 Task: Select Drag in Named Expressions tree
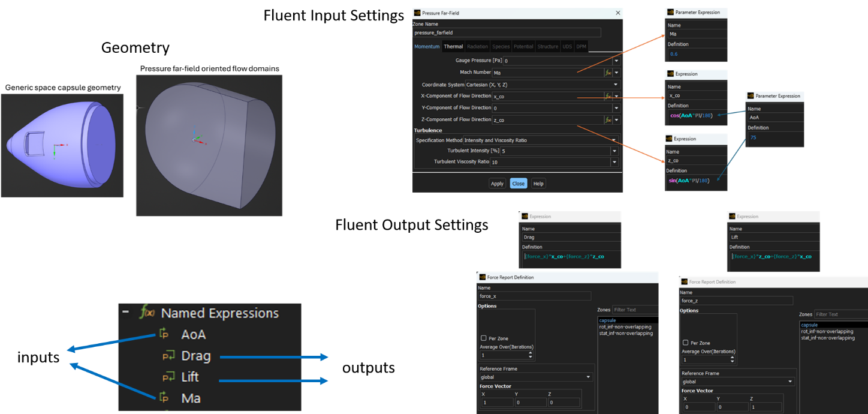(196, 356)
